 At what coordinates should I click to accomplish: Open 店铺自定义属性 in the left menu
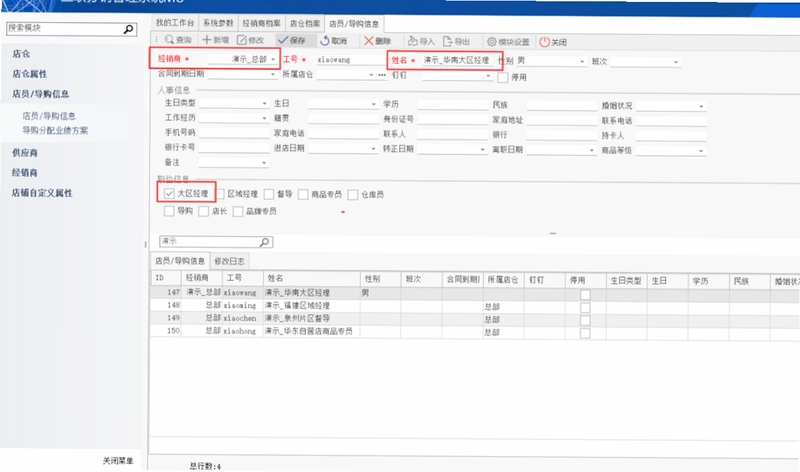coord(42,193)
